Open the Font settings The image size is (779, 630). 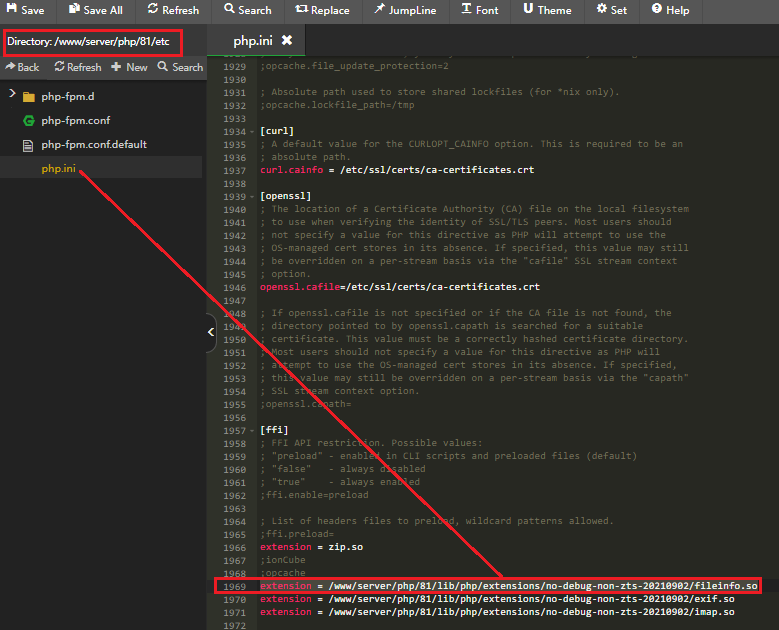click(x=480, y=10)
